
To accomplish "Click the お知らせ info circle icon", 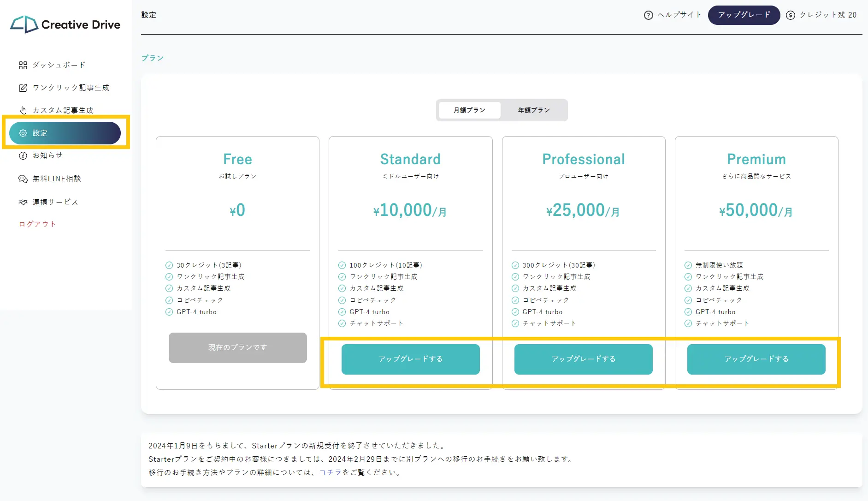I will pos(23,156).
